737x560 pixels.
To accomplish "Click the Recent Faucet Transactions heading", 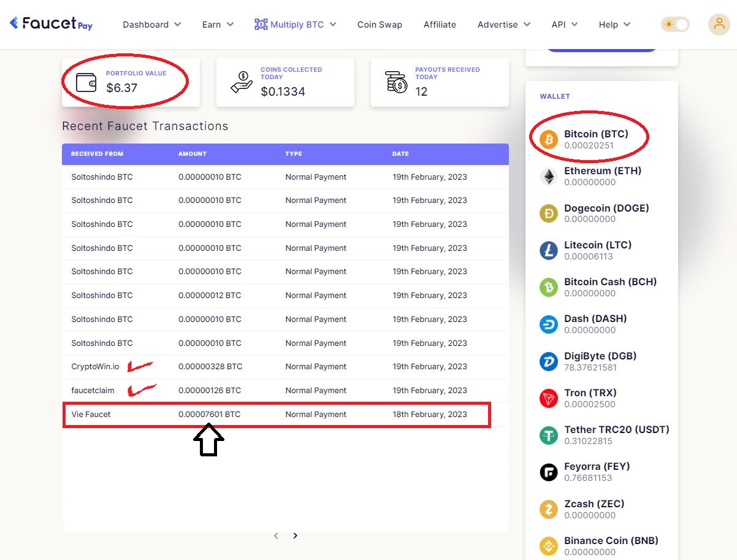I will click(x=145, y=126).
